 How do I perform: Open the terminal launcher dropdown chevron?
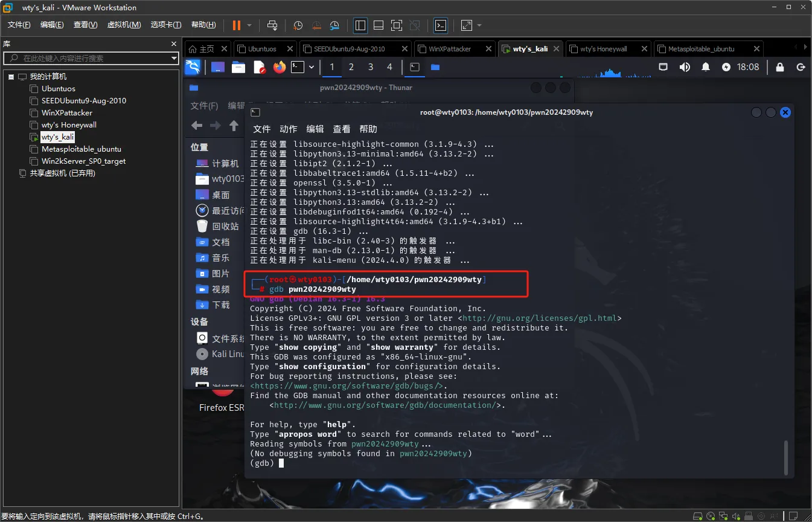pyautogui.click(x=312, y=67)
